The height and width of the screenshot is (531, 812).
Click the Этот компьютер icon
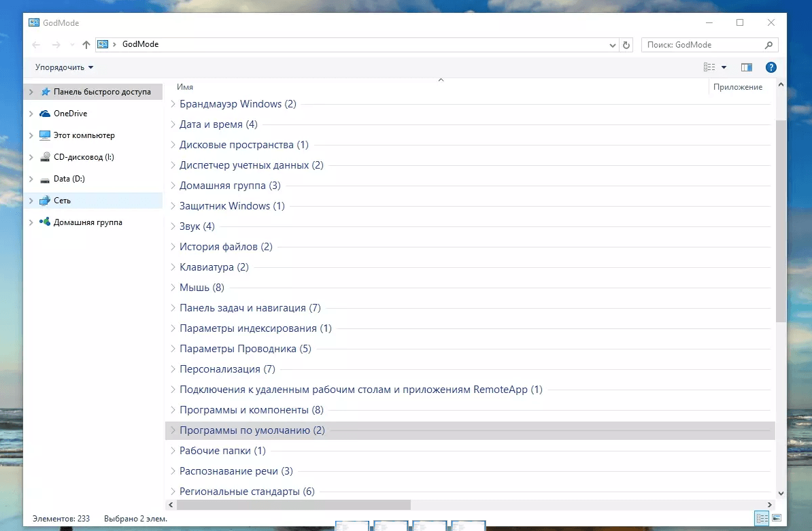click(45, 135)
